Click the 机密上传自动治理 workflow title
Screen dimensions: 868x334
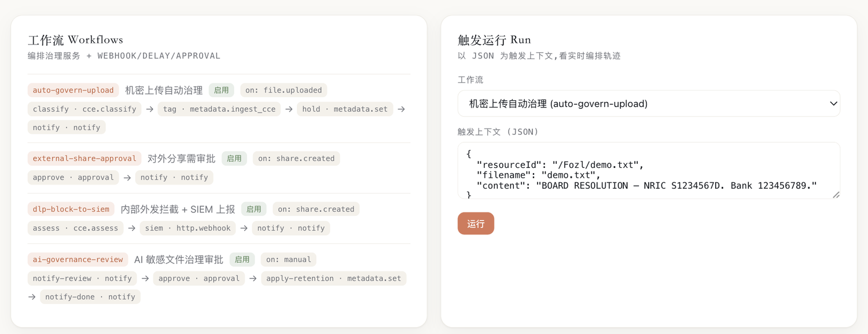point(164,90)
